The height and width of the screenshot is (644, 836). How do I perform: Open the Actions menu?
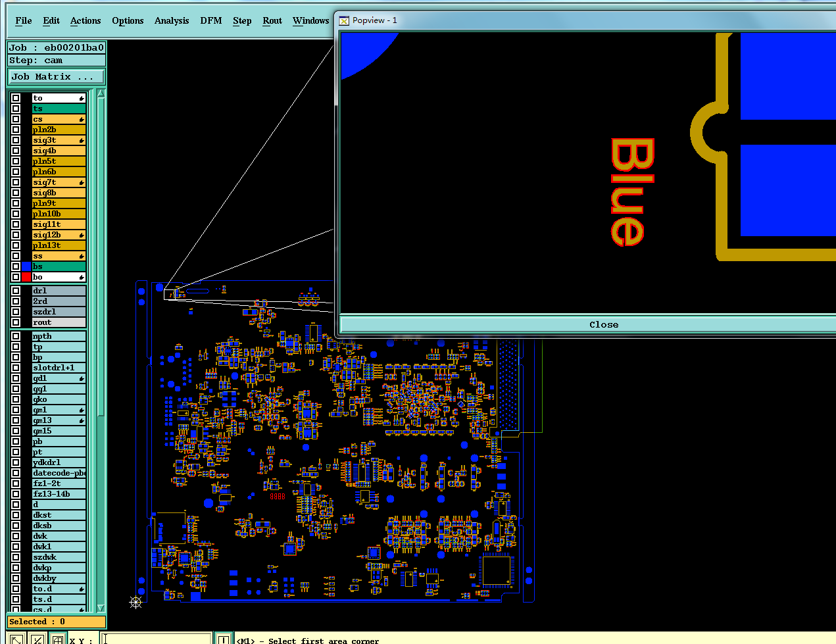86,20
